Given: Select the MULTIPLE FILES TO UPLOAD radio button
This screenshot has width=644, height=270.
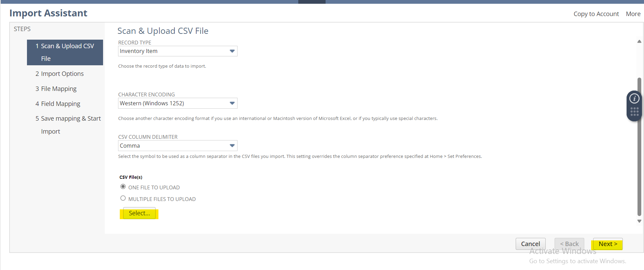Looking at the screenshot, I should point(123,198).
